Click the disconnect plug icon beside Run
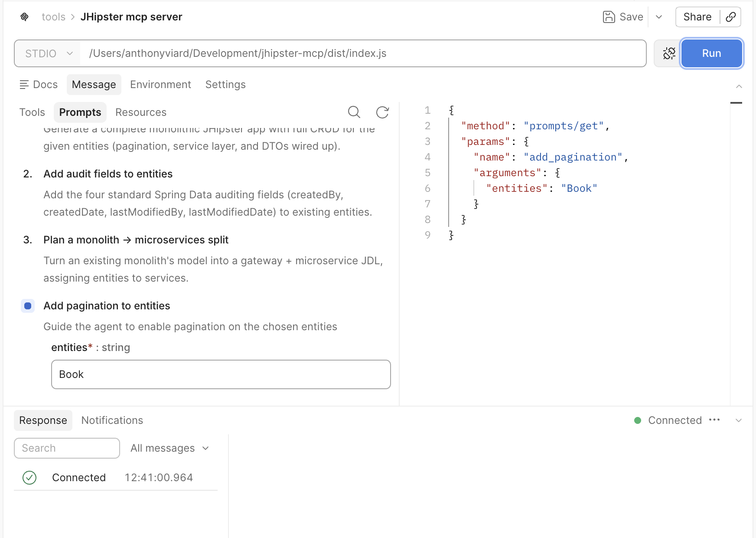The width and height of the screenshot is (756, 538). 669,53
